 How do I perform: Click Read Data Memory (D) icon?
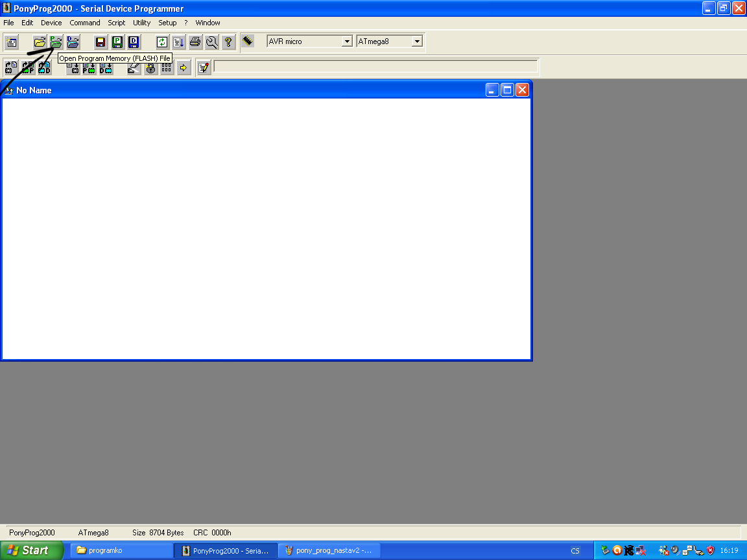tap(44, 67)
